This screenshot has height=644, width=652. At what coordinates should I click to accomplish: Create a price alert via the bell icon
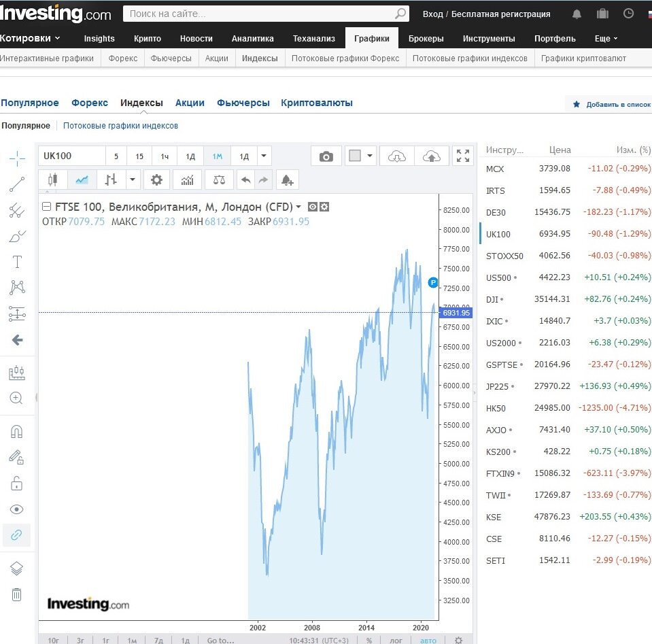click(x=287, y=180)
